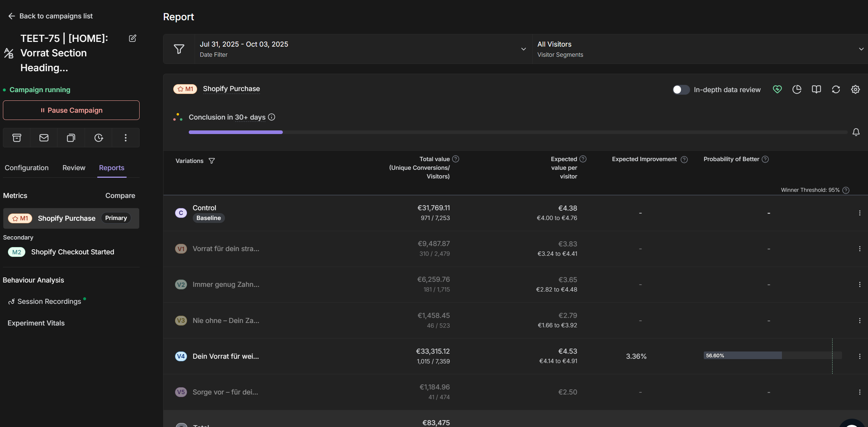Switch to the Review tab
The image size is (868, 427).
click(x=73, y=168)
